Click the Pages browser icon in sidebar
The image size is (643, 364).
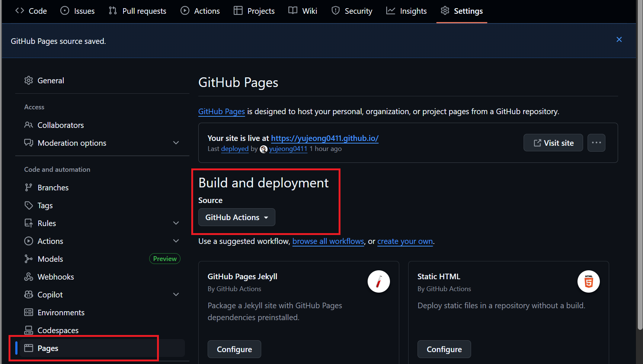point(29,348)
